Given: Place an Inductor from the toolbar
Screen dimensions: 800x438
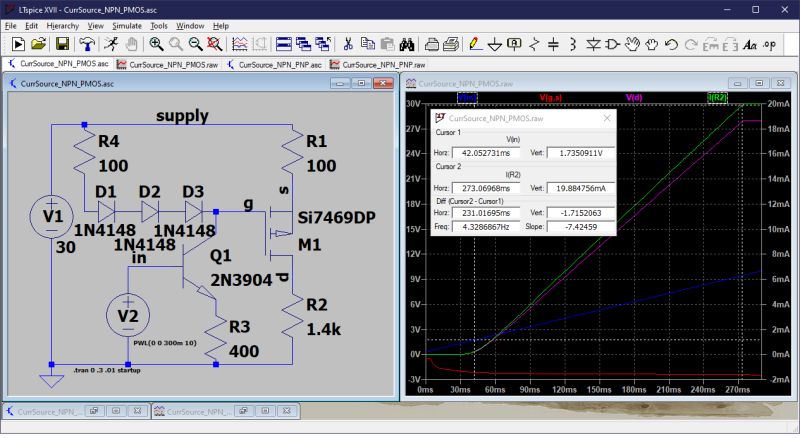Looking at the screenshot, I should 572,44.
